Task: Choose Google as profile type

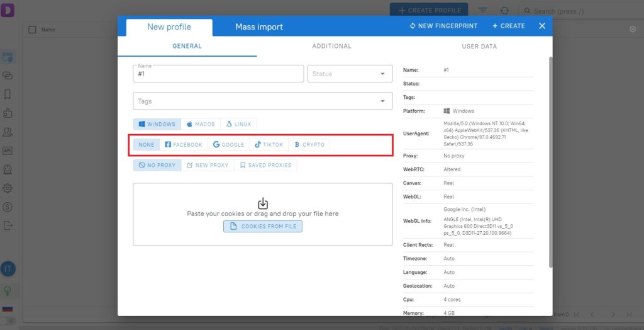Action: 229,145
